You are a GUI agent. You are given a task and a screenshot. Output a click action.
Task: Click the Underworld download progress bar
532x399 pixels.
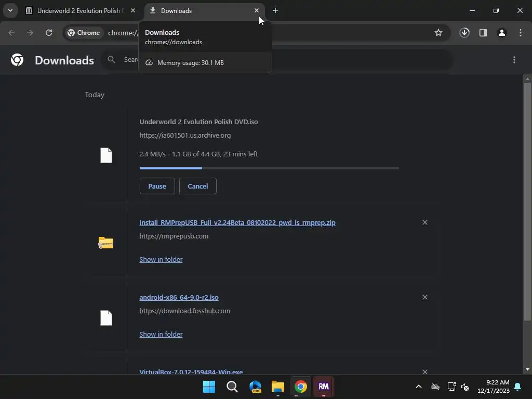pos(269,168)
